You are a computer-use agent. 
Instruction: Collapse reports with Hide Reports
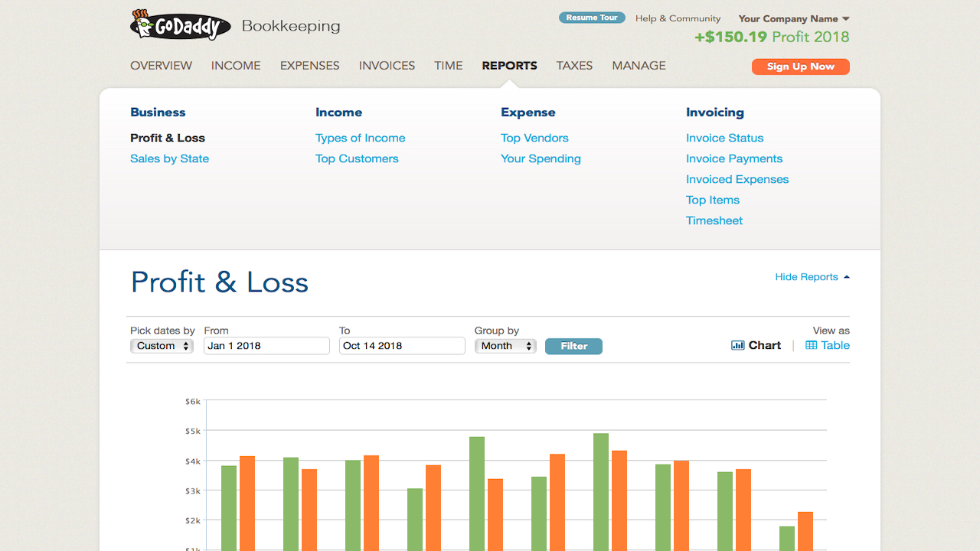[812, 277]
